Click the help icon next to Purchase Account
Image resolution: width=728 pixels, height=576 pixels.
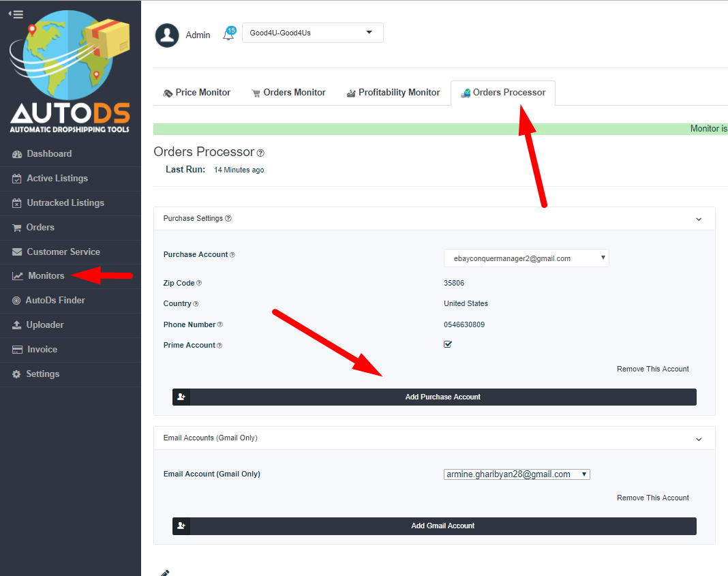232,255
